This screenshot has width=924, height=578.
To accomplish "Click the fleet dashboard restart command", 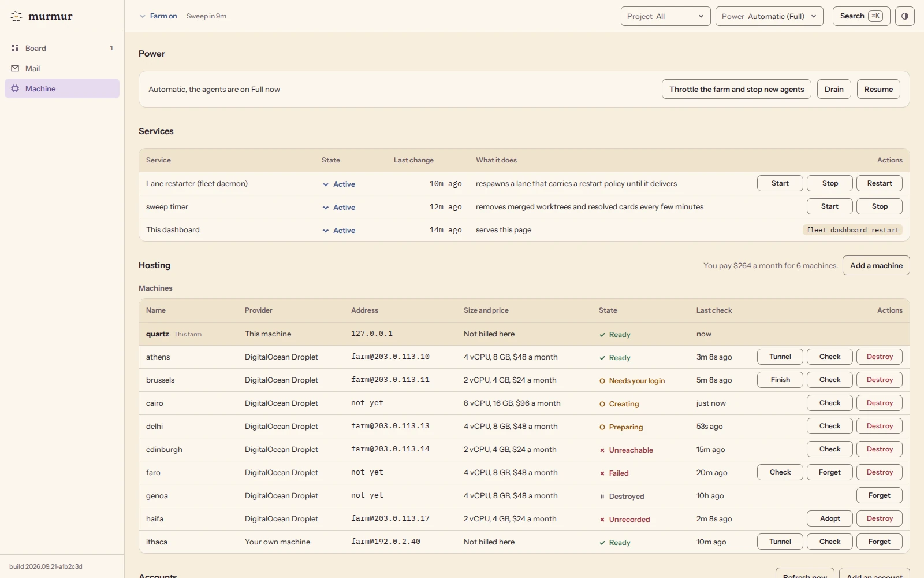I will point(852,230).
